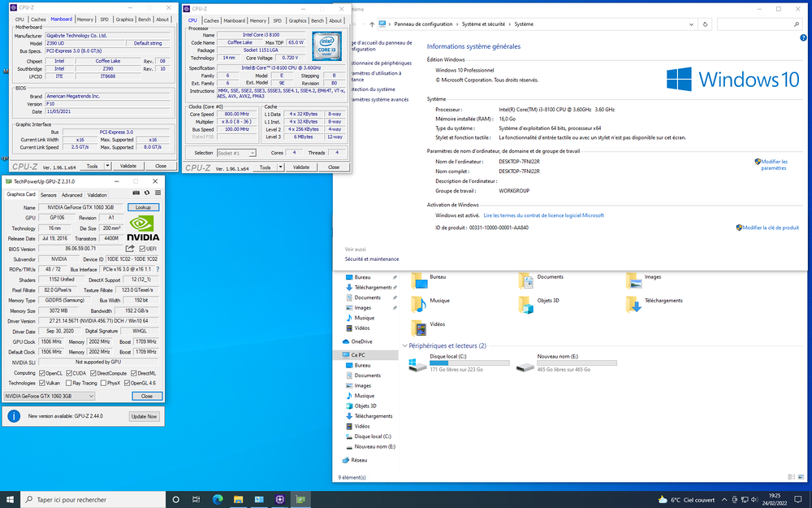Viewport: 812px width, 508px height.
Task: Click Update Now button
Action: tap(144, 416)
